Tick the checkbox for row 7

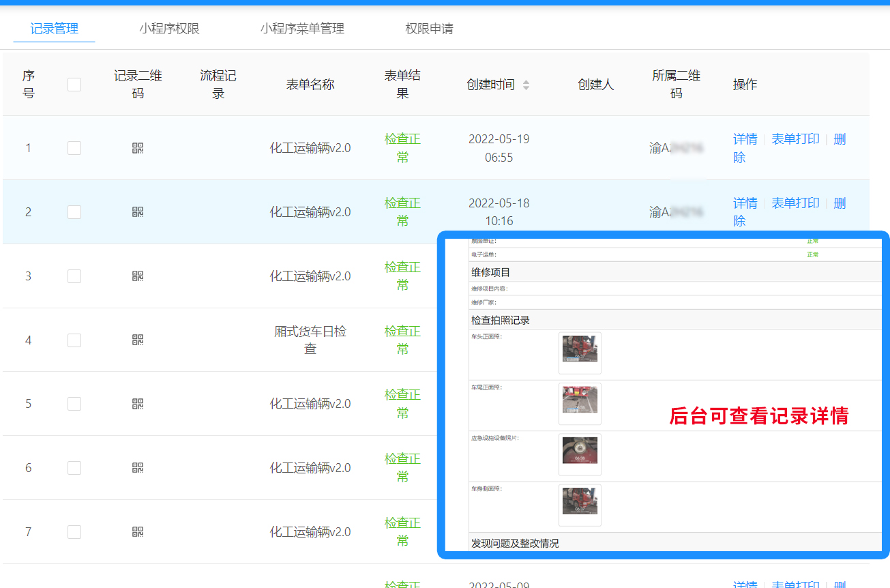click(74, 532)
